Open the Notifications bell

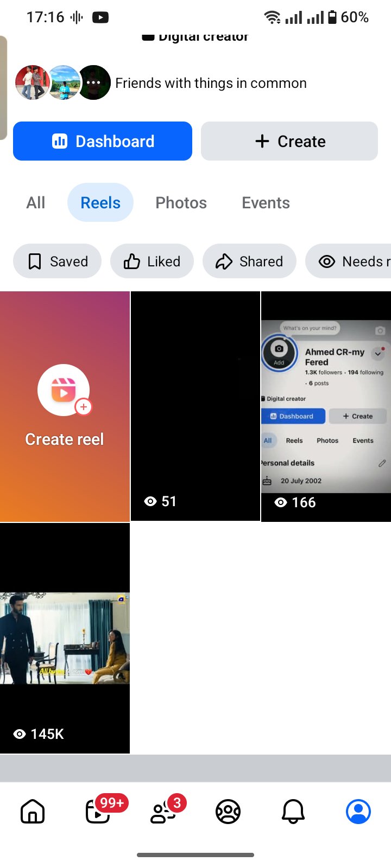[x=293, y=812]
